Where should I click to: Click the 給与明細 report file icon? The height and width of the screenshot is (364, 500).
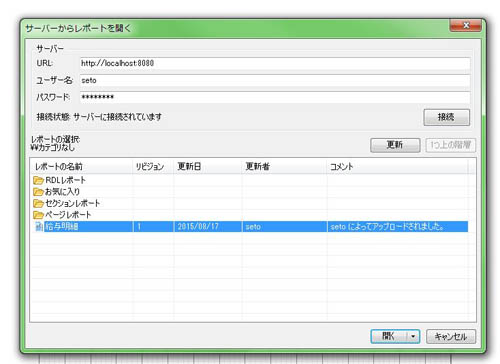tap(39, 227)
